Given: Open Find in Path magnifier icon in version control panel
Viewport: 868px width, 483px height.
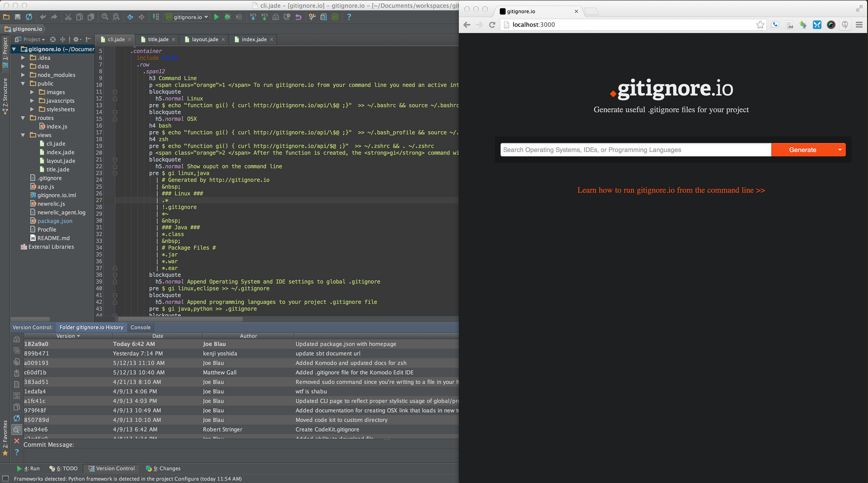Looking at the screenshot, I should (x=16, y=429).
